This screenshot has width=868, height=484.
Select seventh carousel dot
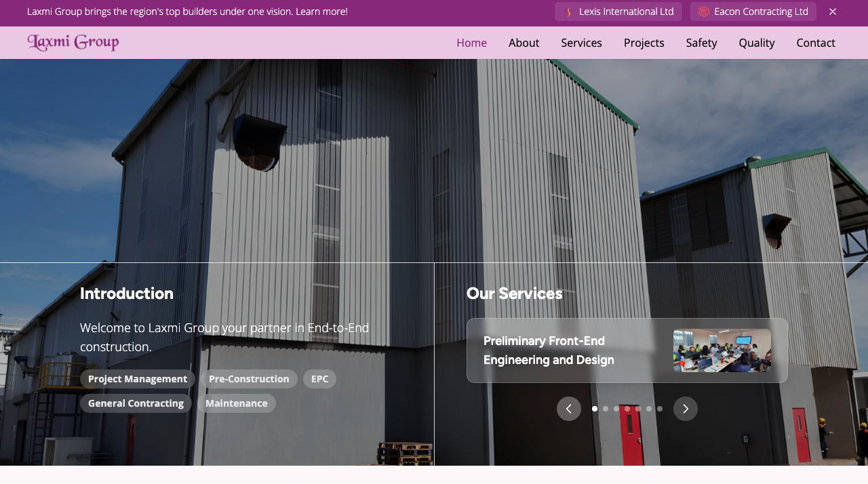660,409
